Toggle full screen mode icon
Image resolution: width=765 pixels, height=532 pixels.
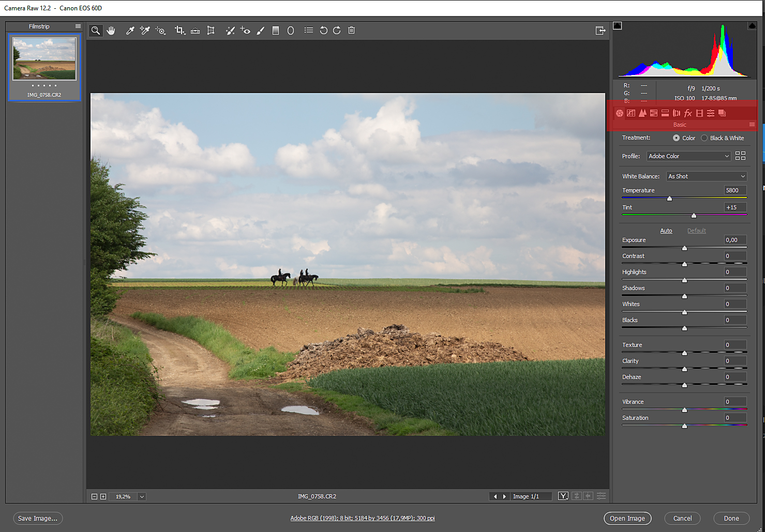coord(600,31)
